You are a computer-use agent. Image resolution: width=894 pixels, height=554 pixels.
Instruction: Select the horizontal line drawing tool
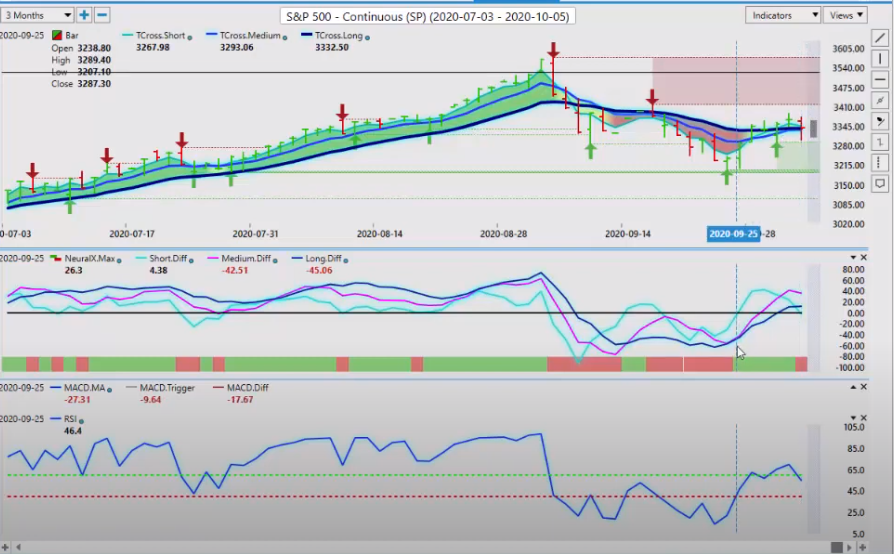(x=880, y=80)
